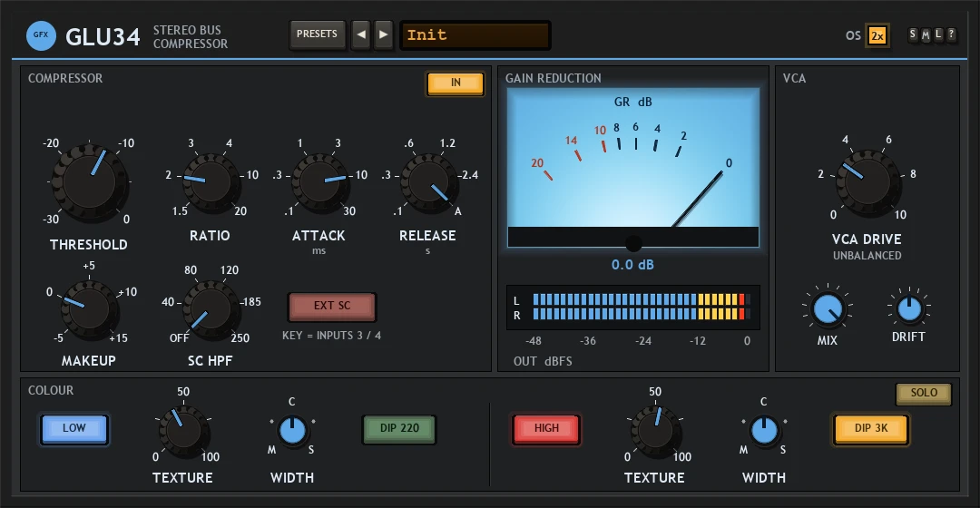Screen dimensions: 980x508
Task: Toggle the 2x oversampling button
Action: [x=877, y=35]
